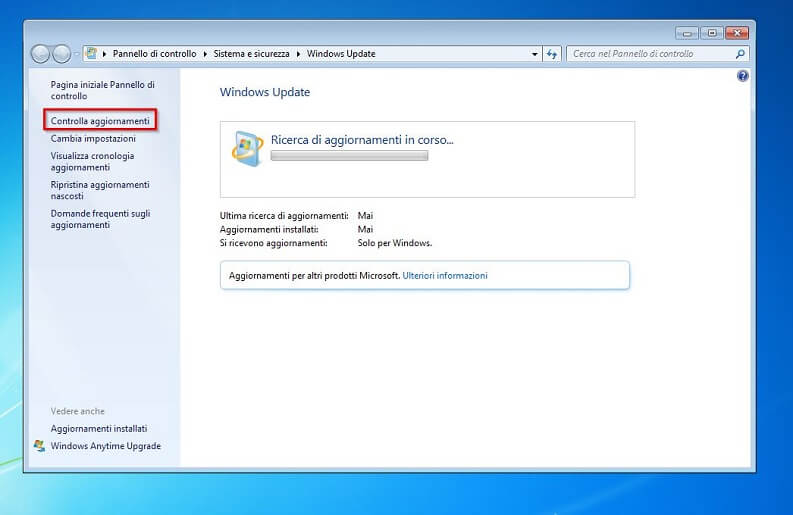Go to Pannello di controllo breadcrumb
The height and width of the screenshot is (515, 793).
tap(154, 54)
